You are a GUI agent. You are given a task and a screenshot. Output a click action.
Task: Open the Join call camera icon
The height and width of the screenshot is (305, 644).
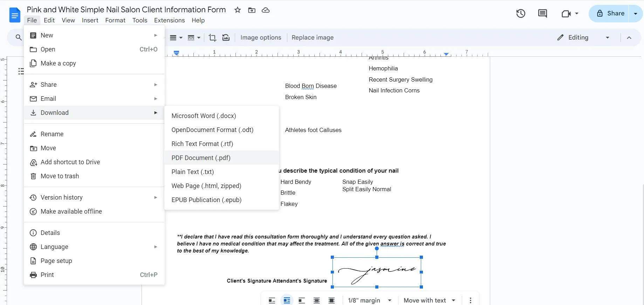coord(569,14)
